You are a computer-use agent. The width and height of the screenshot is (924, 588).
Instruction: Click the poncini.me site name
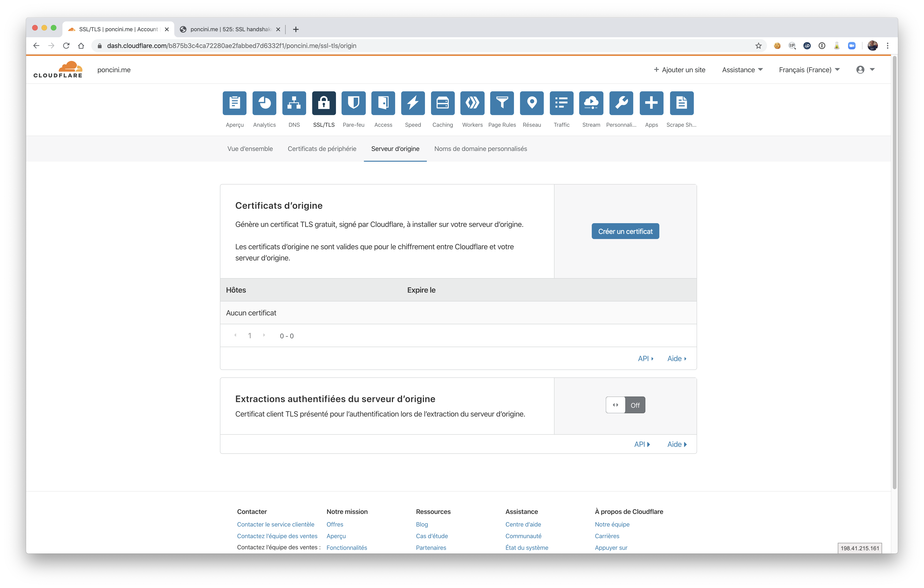coord(114,69)
